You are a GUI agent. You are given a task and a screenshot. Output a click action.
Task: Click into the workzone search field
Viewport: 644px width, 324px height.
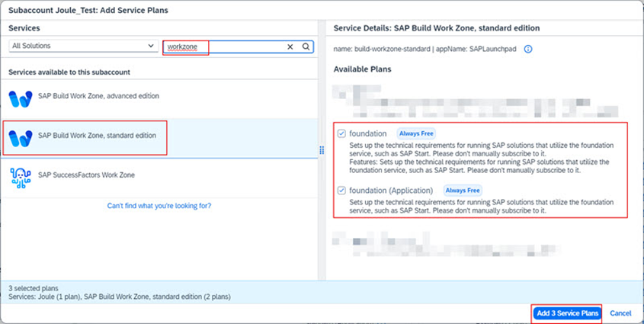click(221, 47)
